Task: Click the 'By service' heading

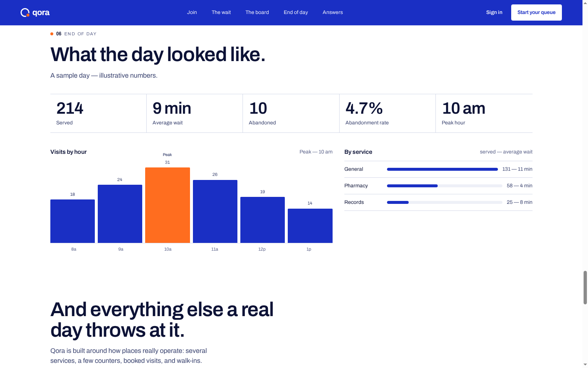Action: tap(358, 152)
